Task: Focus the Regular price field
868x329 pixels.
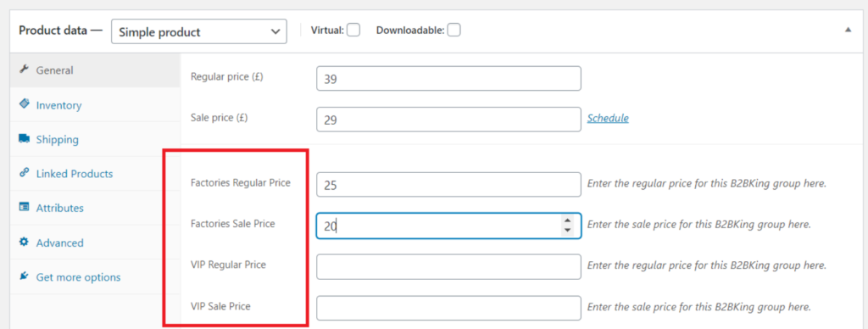Action: tap(449, 79)
